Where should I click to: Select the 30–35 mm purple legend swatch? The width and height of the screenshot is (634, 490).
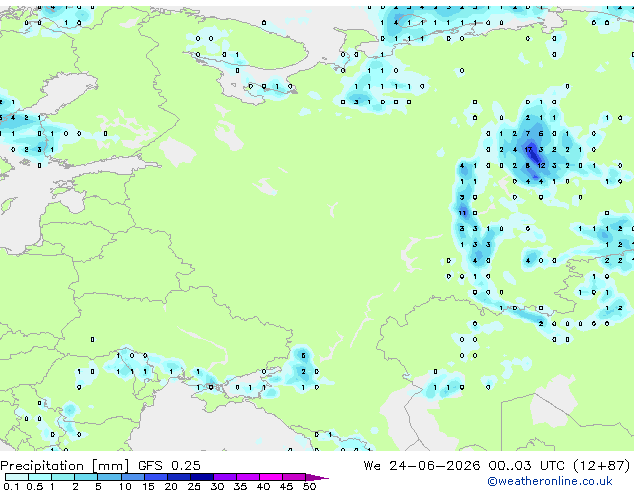click(x=224, y=477)
